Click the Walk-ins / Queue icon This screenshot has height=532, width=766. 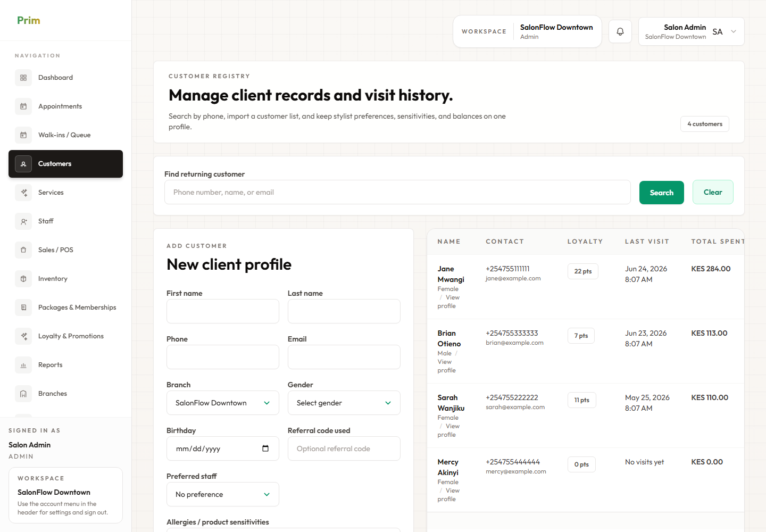[x=23, y=135]
